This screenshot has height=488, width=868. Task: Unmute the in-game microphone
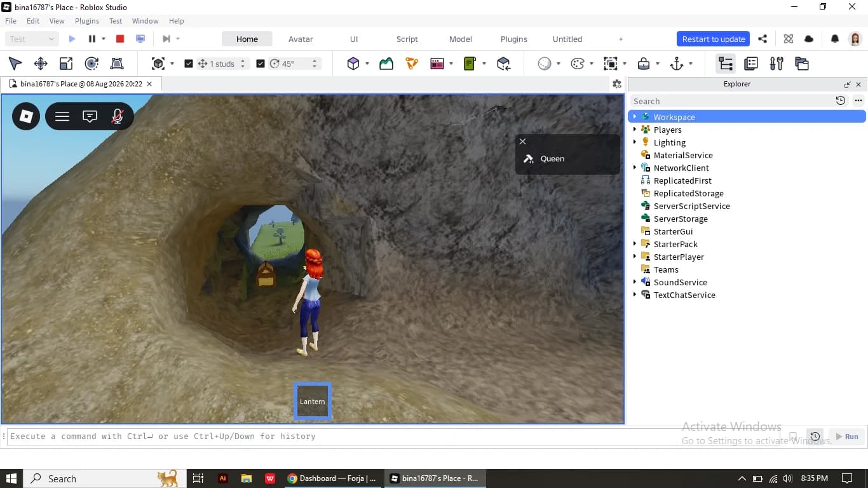(x=118, y=116)
